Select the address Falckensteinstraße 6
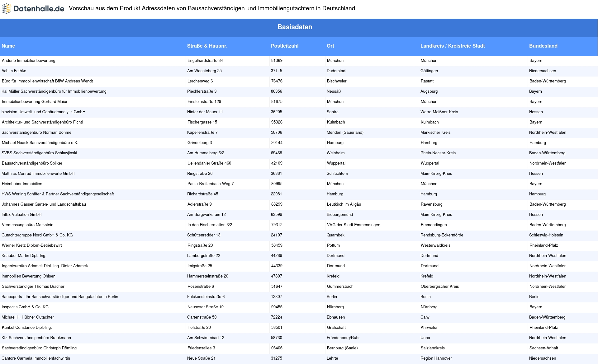 [206, 297]
